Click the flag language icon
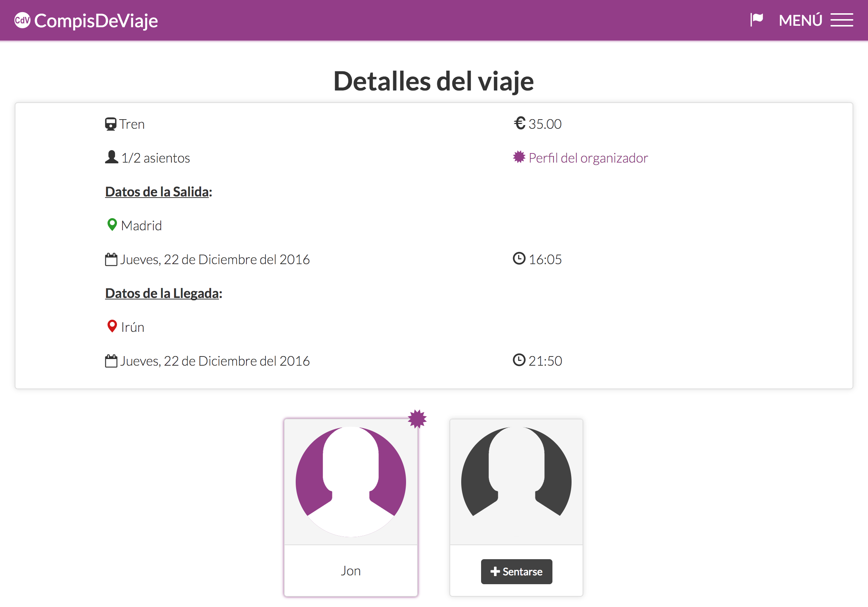This screenshot has height=607, width=868. (x=757, y=20)
